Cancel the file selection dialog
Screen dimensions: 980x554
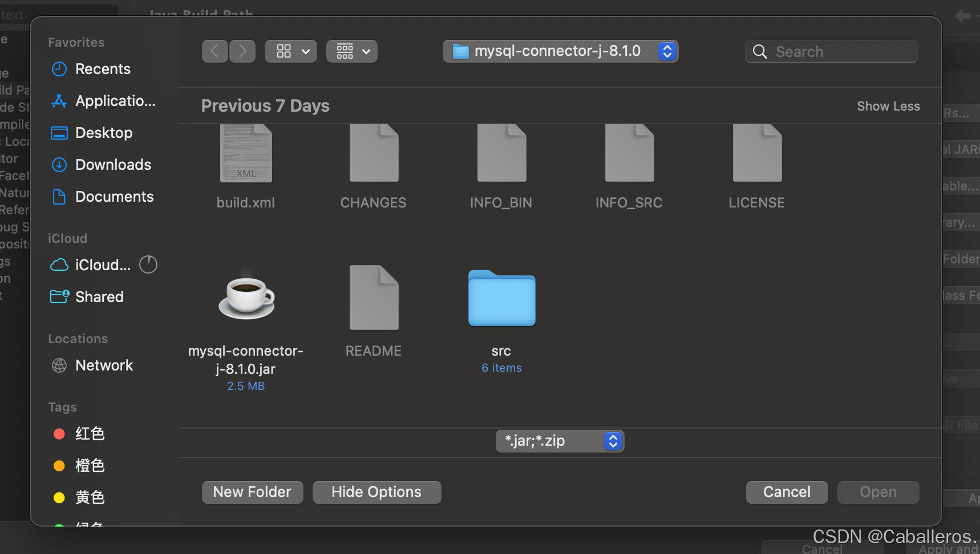tap(787, 492)
